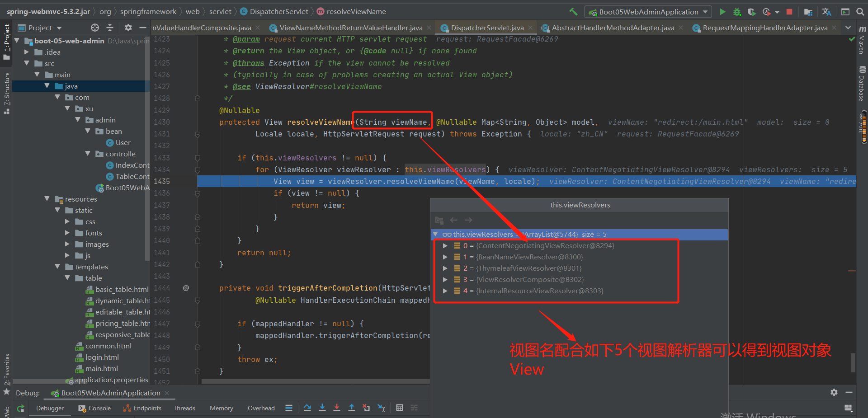Start debugging with the bug icon

[x=737, y=12]
